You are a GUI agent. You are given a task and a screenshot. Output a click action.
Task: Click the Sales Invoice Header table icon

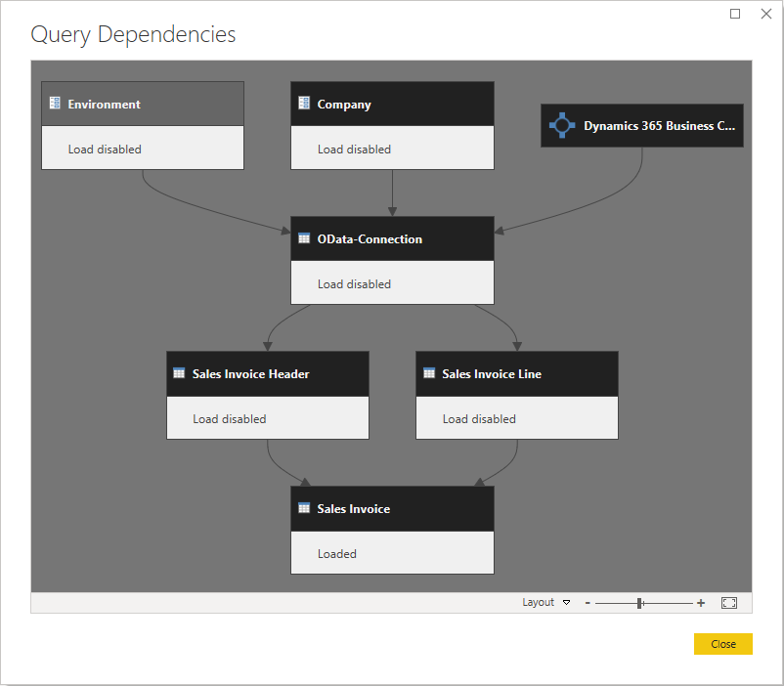(x=179, y=373)
